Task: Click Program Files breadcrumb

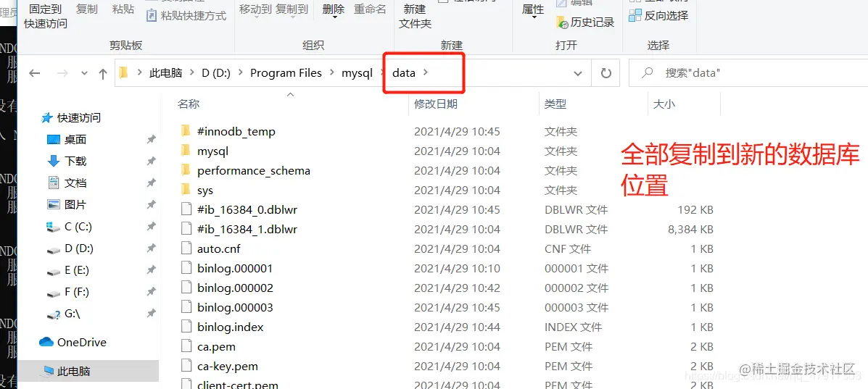Action: coord(286,73)
